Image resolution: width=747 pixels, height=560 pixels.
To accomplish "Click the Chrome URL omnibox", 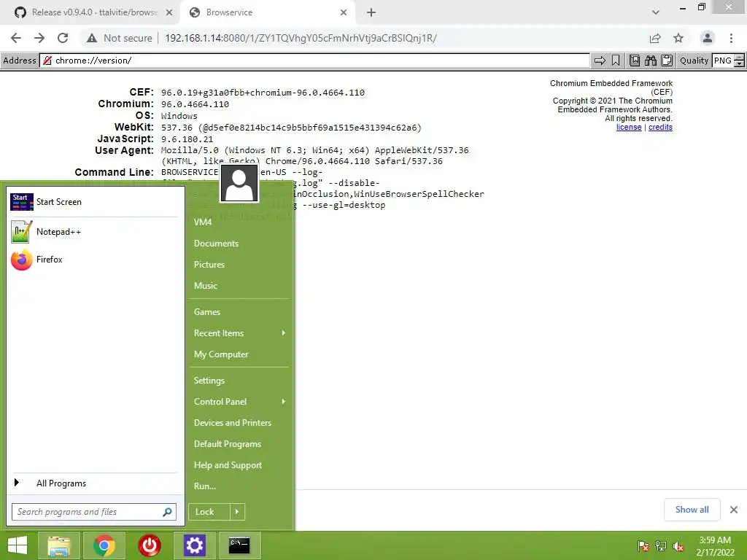I will pyautogui.click(x=301, y=38).
